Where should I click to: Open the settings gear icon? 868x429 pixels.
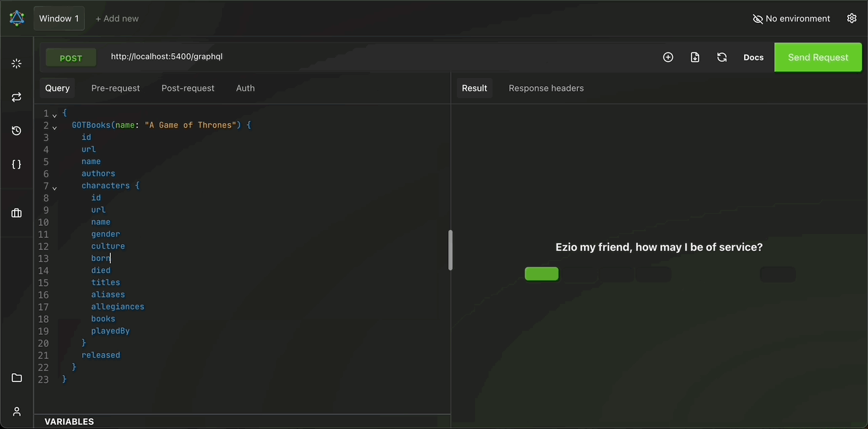pos(852,18)
